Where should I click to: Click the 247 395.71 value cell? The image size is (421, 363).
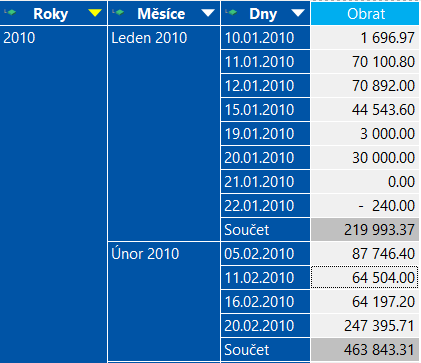365,326
